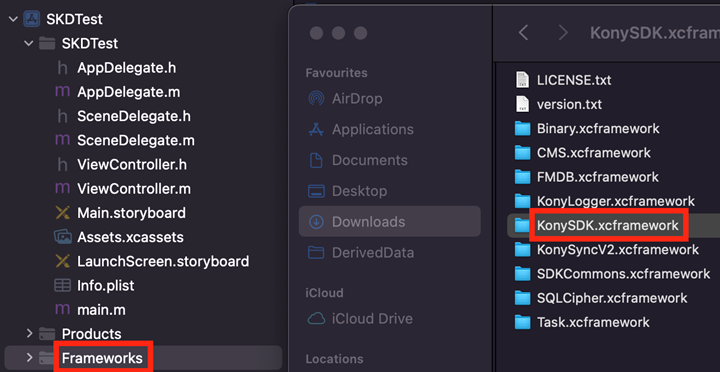Select the Frameworks group
Screen dimensions: 720x372
point(102,358)
